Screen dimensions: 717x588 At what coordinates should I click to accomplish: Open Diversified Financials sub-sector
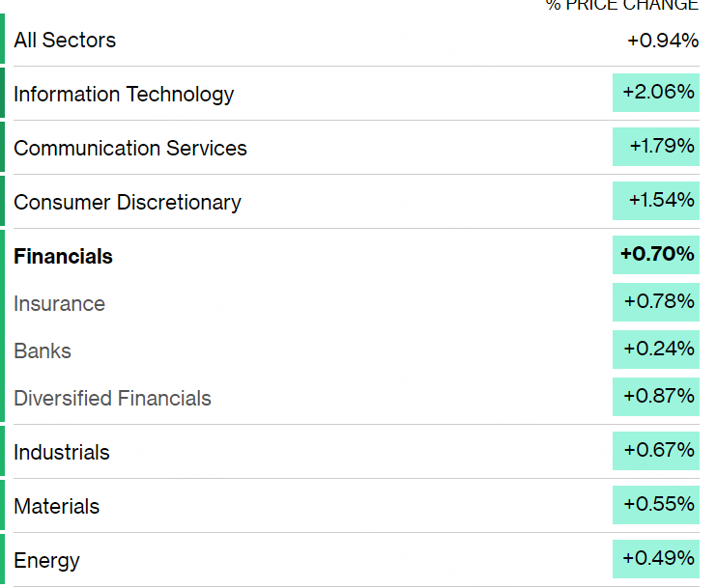[112, 399]
